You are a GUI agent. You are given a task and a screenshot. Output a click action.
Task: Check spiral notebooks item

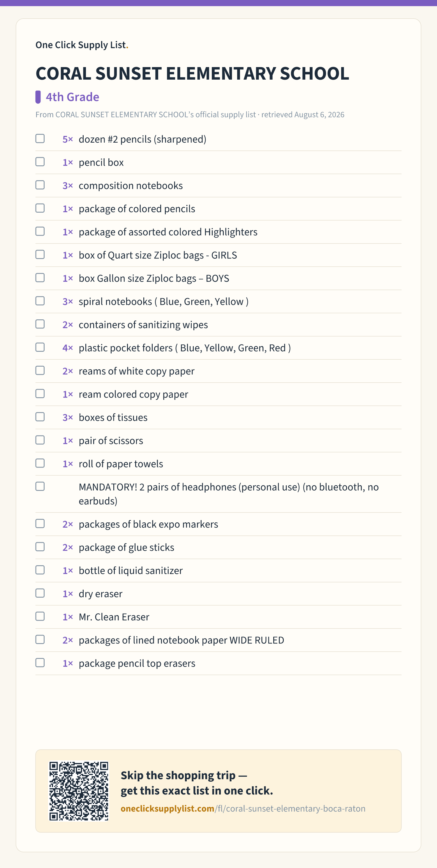click(x=40, y=301)
